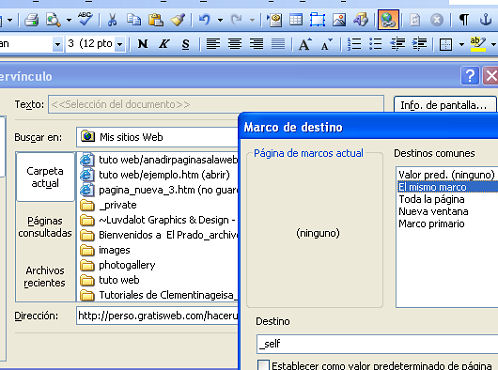Click Info. de pantalla button
Screen dimensions: 498x370
pyautogui.click(x=445, y=105)
